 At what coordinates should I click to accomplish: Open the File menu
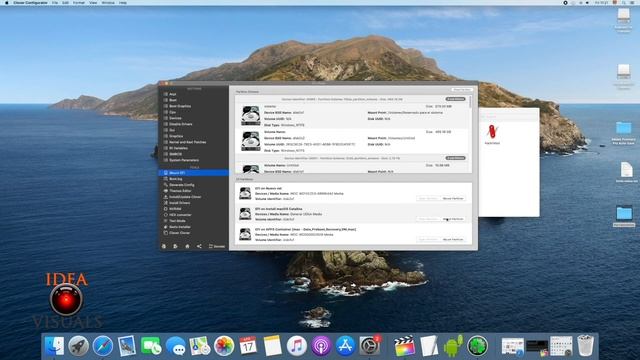(x=55, y=2)
